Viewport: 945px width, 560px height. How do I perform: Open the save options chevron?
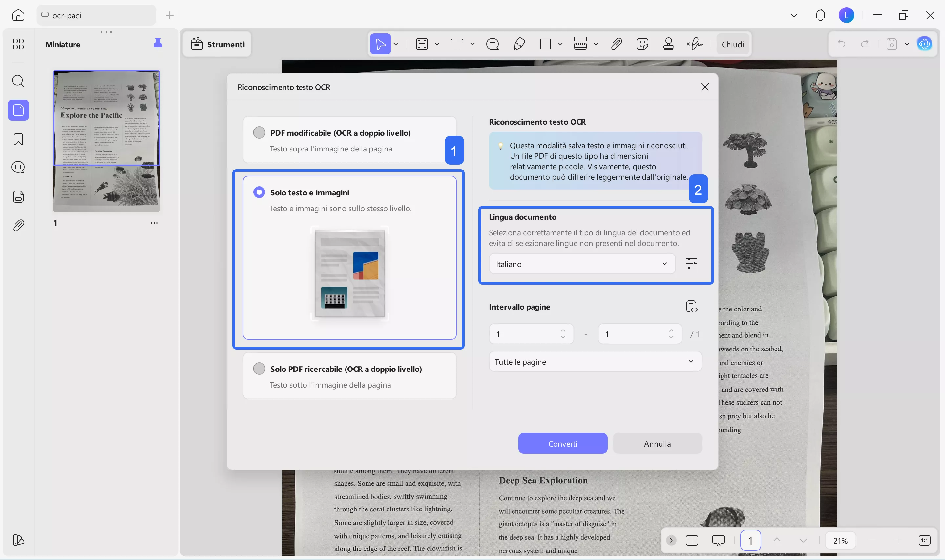[x=908, y=44]
